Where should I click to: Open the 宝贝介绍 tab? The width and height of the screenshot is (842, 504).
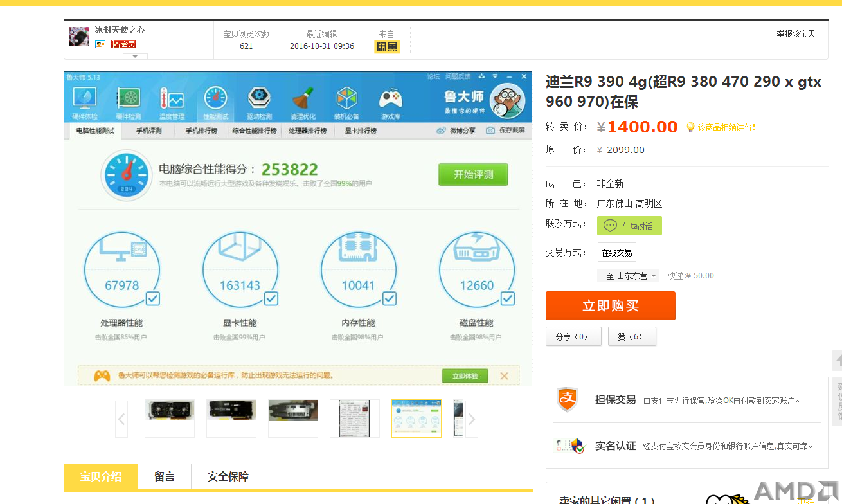[x=101, y=477]
